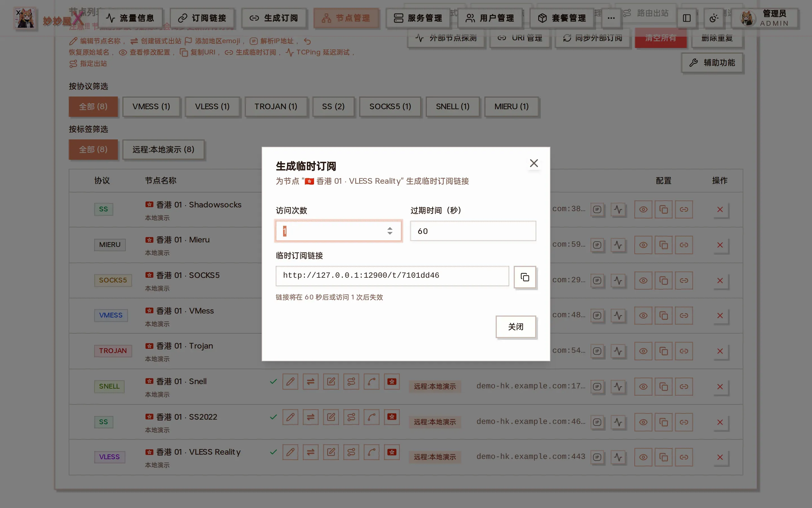This screenshot has width=812, height=508.
Task: Click URI 管理 button
Action: (520, 38)
